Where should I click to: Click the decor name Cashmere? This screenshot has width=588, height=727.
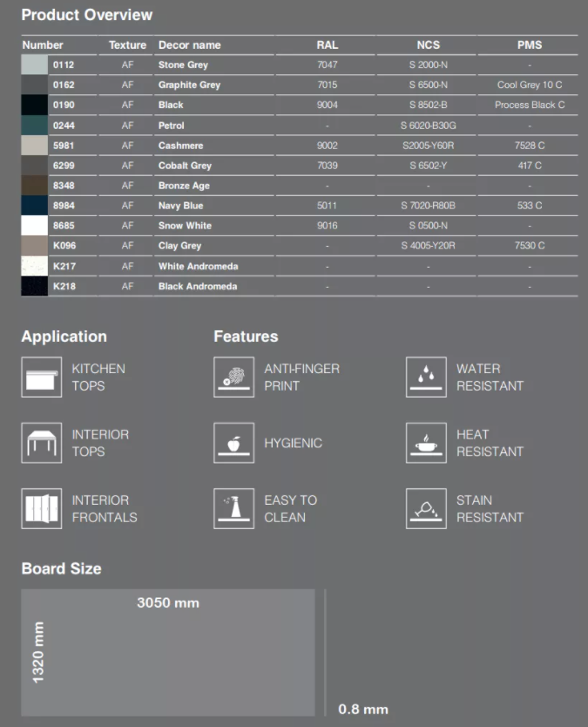click(180, 145)
